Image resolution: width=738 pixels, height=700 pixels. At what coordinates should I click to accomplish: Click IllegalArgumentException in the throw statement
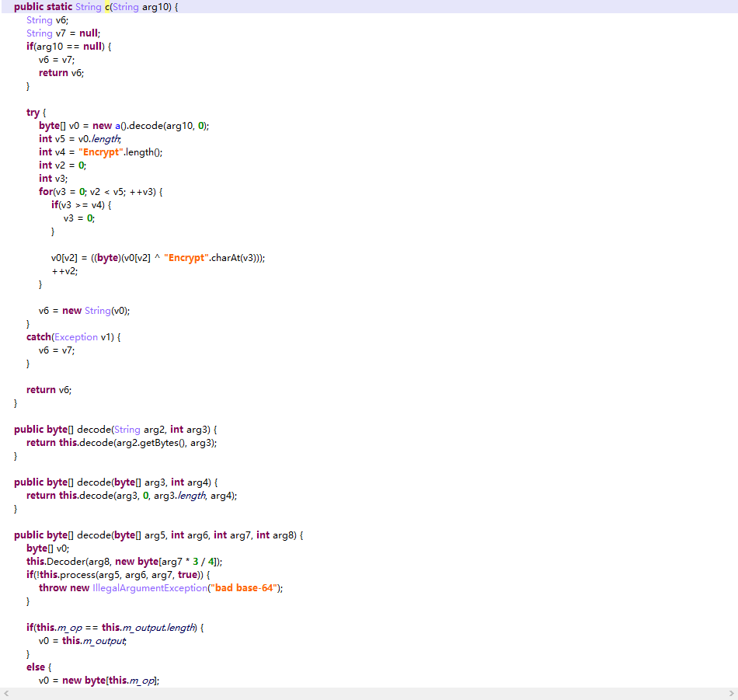[150, 587]
